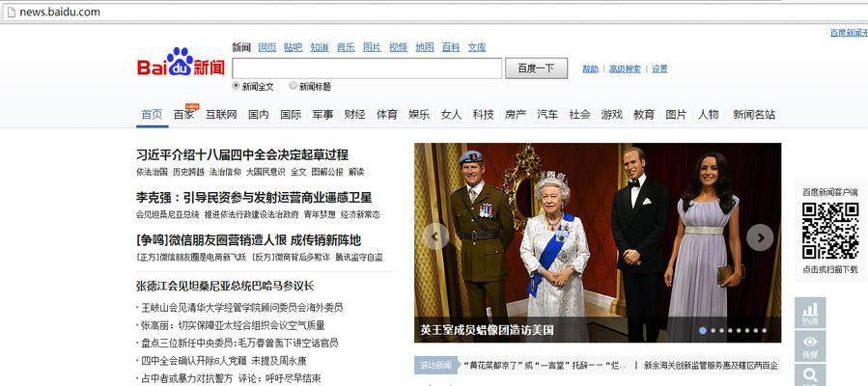Open headline 习近平介绍十八届四中全会决定起草过程
This screenshot has height=386, width=868.
242,154
